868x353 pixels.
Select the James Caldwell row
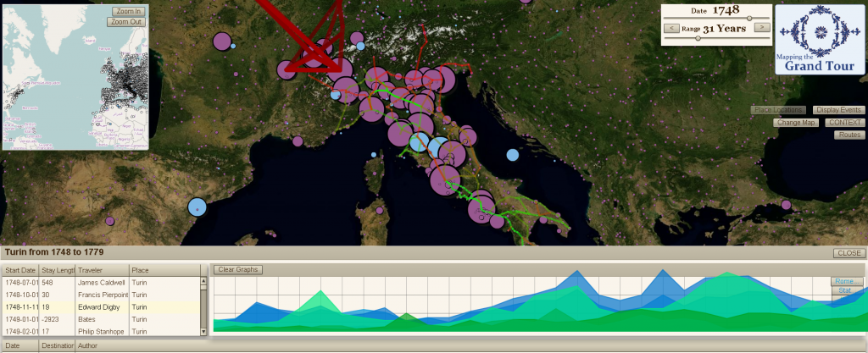[102, 282]
